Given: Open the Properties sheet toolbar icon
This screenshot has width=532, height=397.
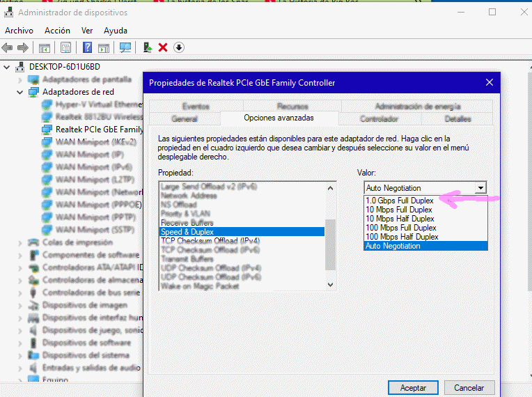Looking at the screenshot, I should pyautogui.click(x=65, y=47).
